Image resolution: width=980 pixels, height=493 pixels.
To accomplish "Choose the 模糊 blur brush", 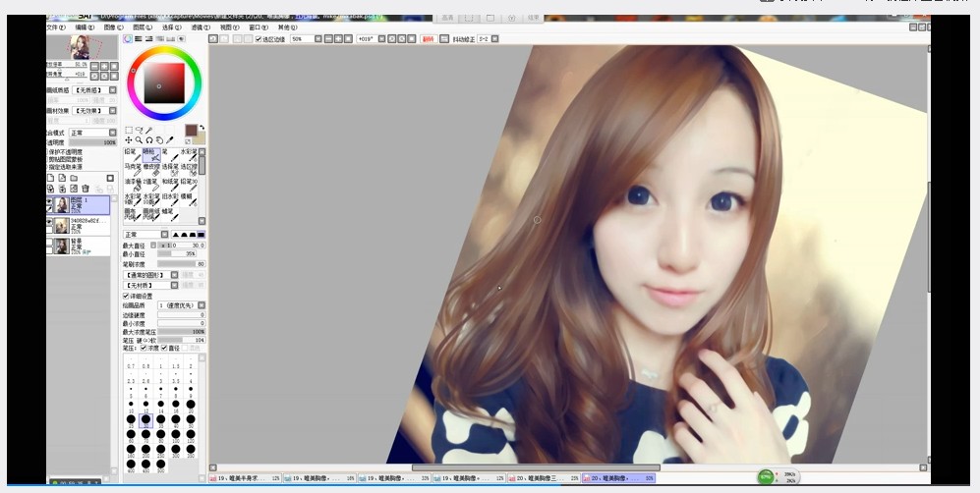I will pyautogui.click(x=189, y=199).
